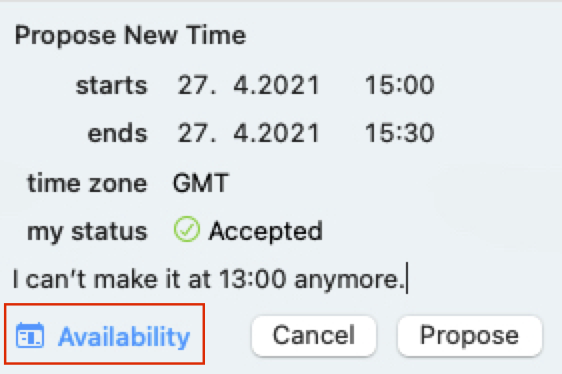The height and width of the screenshot is (374, 562).
Task: Click the Propose button
Action: [x=469, y=336]
